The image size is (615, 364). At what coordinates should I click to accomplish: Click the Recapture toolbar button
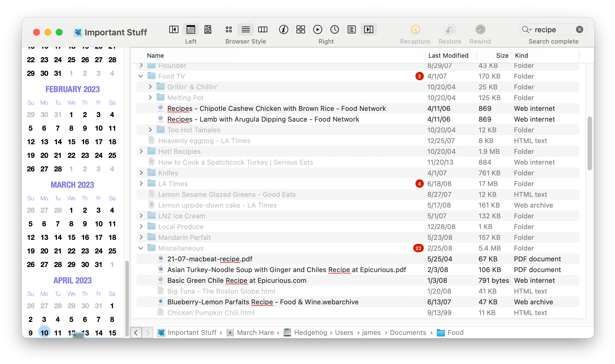pos(415,34)
